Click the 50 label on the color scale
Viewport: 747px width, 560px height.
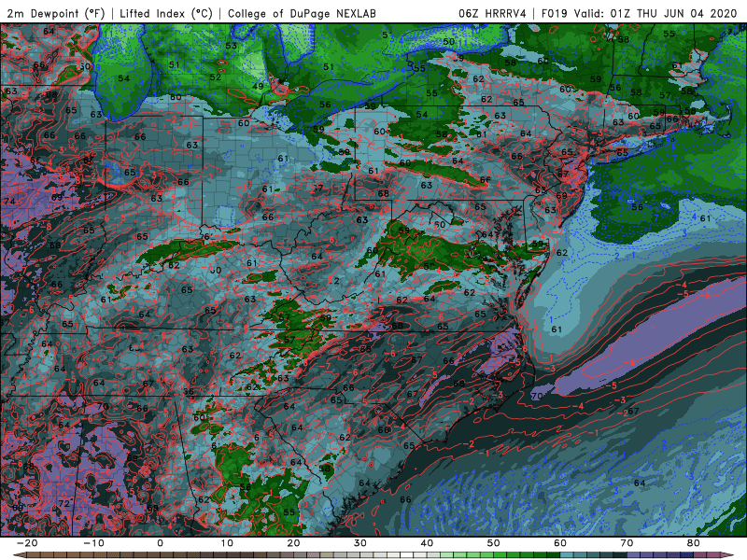tap(494, 543)
